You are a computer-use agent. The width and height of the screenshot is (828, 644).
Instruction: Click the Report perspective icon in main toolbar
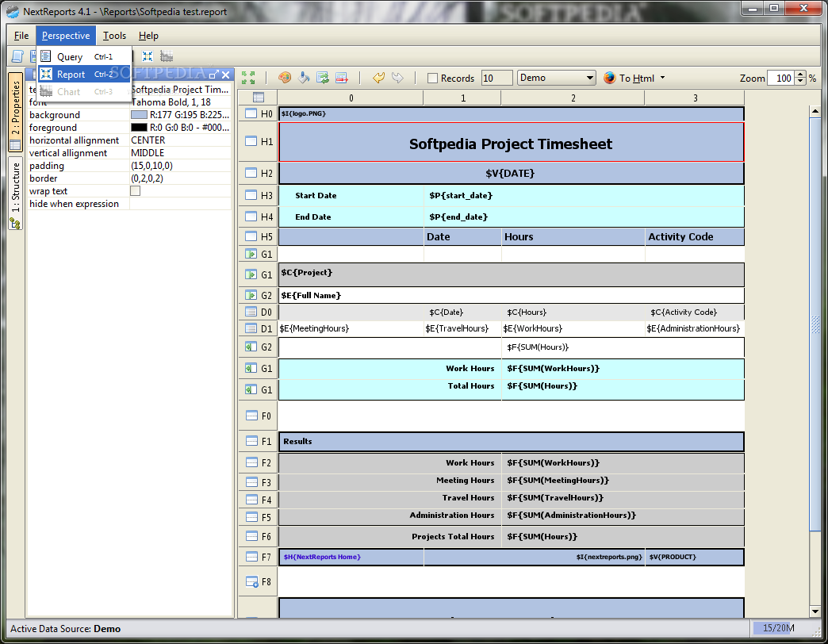[148, 56]
